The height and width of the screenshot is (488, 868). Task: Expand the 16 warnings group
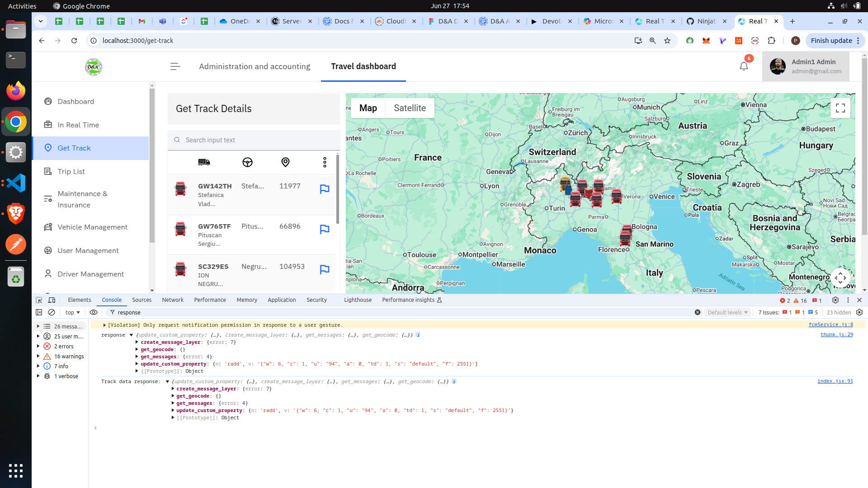38,357
